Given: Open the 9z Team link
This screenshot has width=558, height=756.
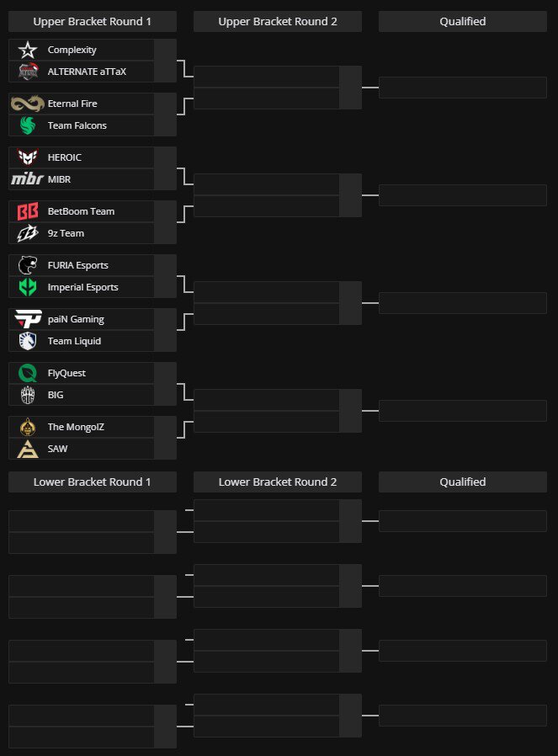Looking at the screenshot, I should 66,233.
